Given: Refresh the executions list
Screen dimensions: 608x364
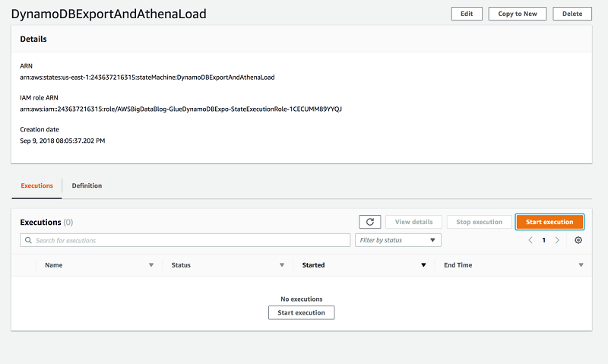Looking at the screenshot, I should point(369,222).
